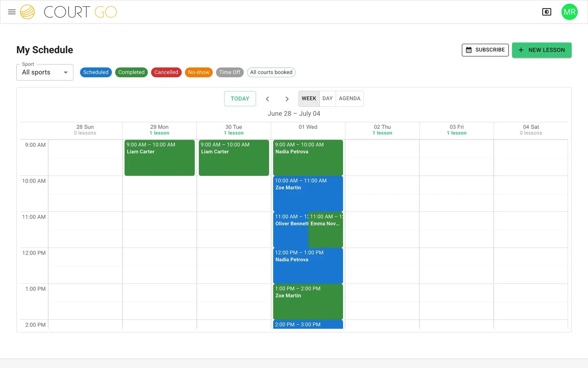
Task: Click the 9:00 AM time label
Action: (35, 145)
